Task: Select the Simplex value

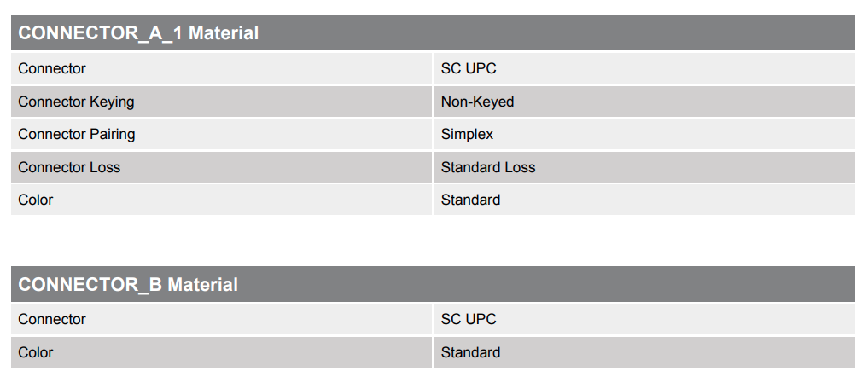Action: (x=467, y=134)
